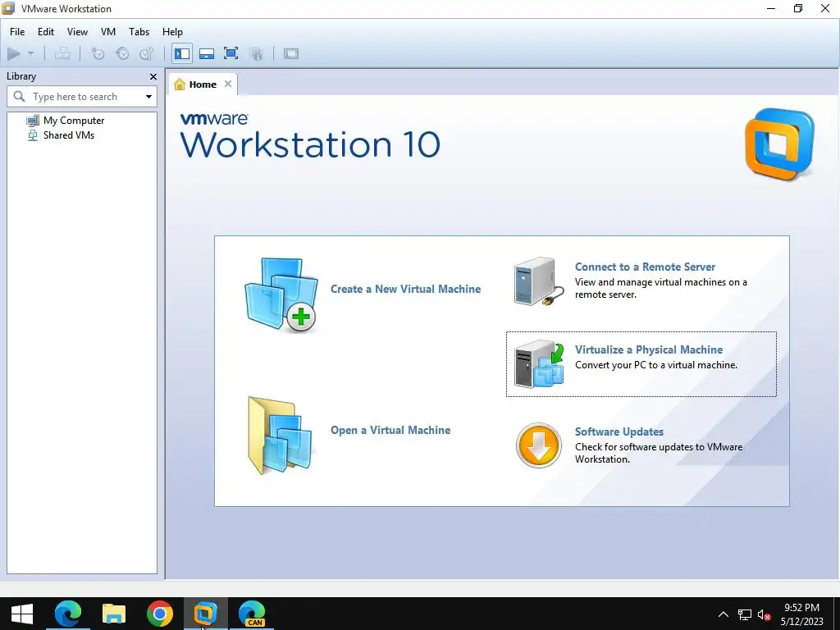Click the Software Updates link
This screenshot has width=840, height=630.
tap(619, 431)
